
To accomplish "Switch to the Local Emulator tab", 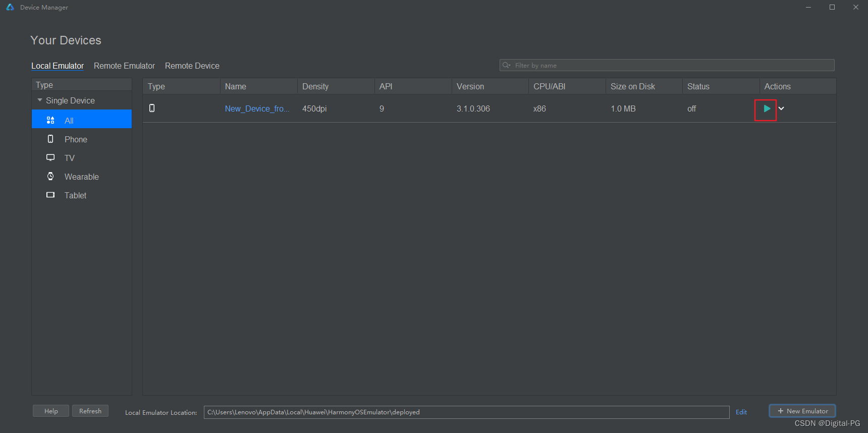I will click(x=58, y=66).
